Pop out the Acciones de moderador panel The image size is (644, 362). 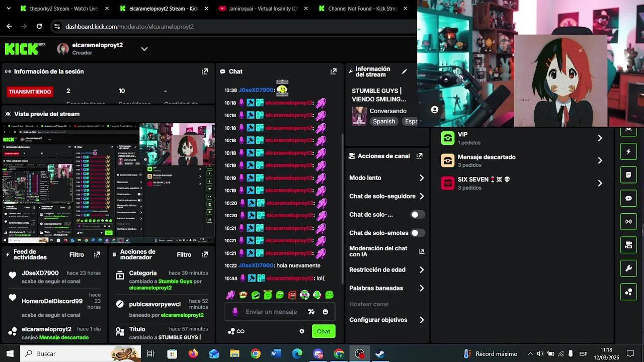click(x=204, y=255)
